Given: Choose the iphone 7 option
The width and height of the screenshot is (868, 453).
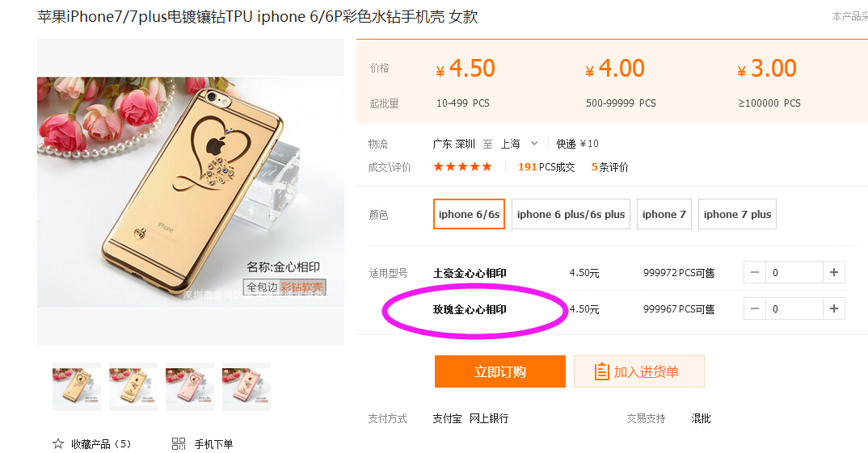Looking at the screenshot, I should pyautogui.click(x=664, y=214).
